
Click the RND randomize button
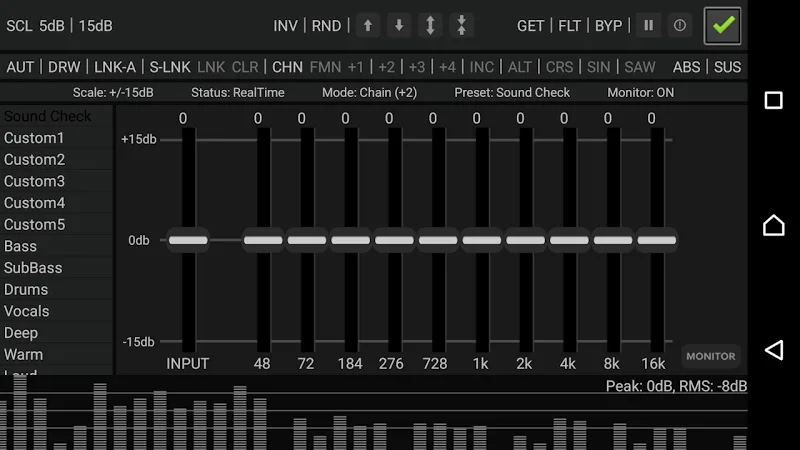[x=326, y=26]
